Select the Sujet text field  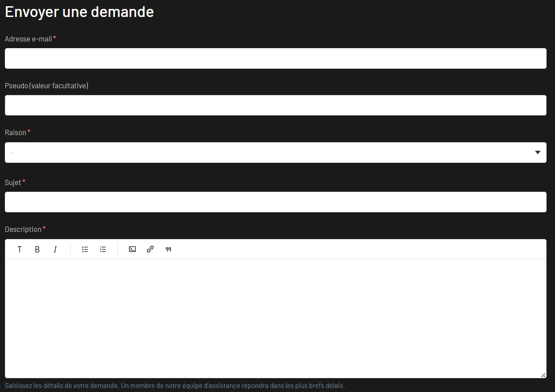tap(275, 202)
